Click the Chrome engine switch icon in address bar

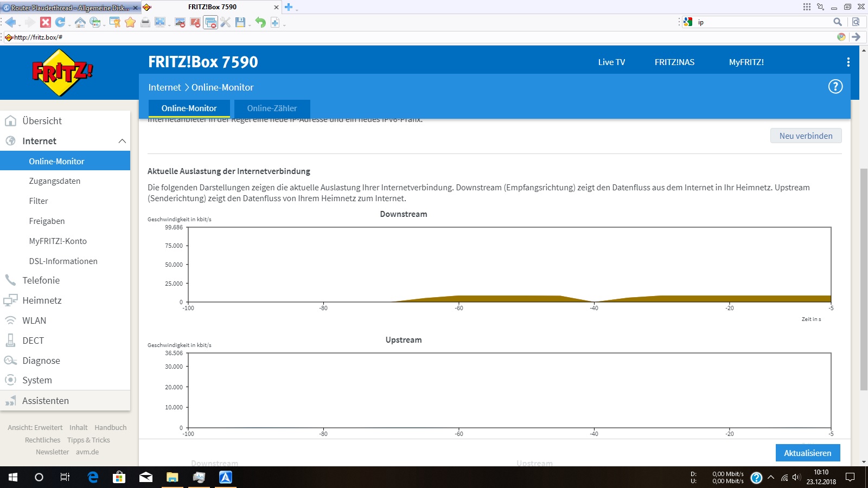pos(841,37)
